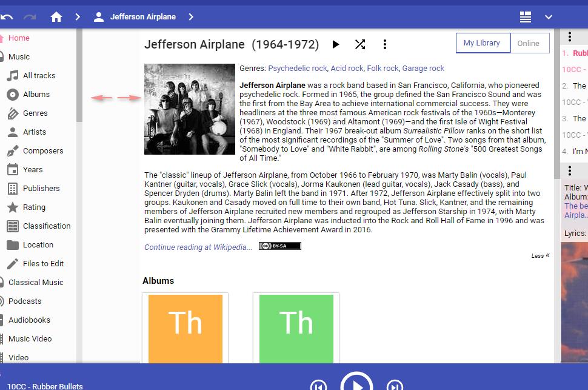Open artist three-dot options menu
588x390 pixels.
pyautogui.click(x=385, y=44)
